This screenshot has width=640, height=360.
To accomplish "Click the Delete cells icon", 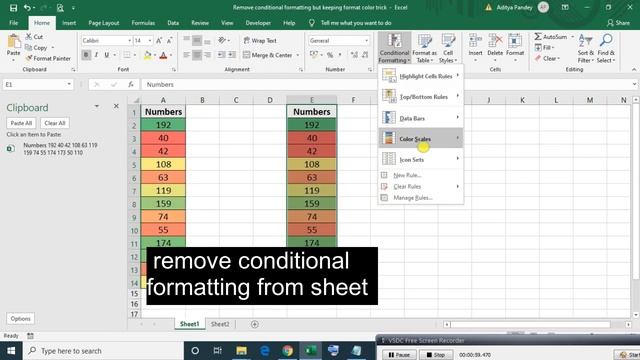I will pyautogui.click(x=495, y=41).
